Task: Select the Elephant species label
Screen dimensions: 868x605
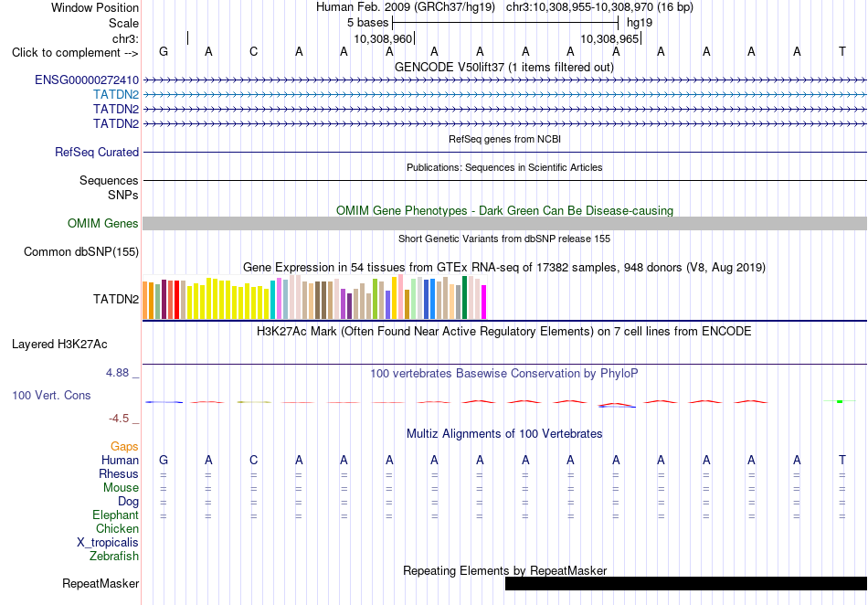Action: (116, 515)
